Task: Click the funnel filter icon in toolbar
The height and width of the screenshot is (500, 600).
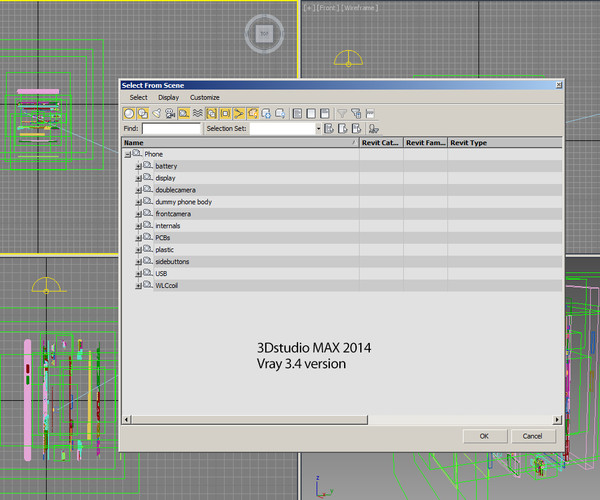Action: point(342,113)
